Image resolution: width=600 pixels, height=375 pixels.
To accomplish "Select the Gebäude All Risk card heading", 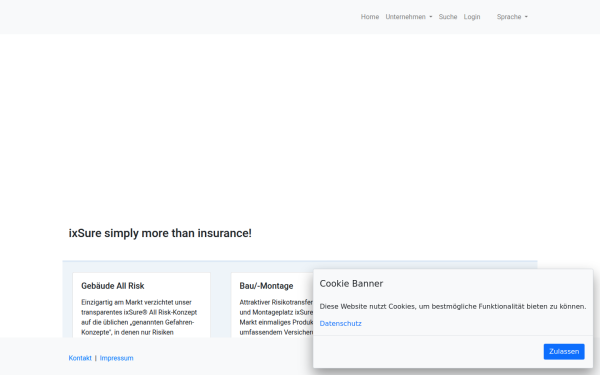I will [112, 286].
